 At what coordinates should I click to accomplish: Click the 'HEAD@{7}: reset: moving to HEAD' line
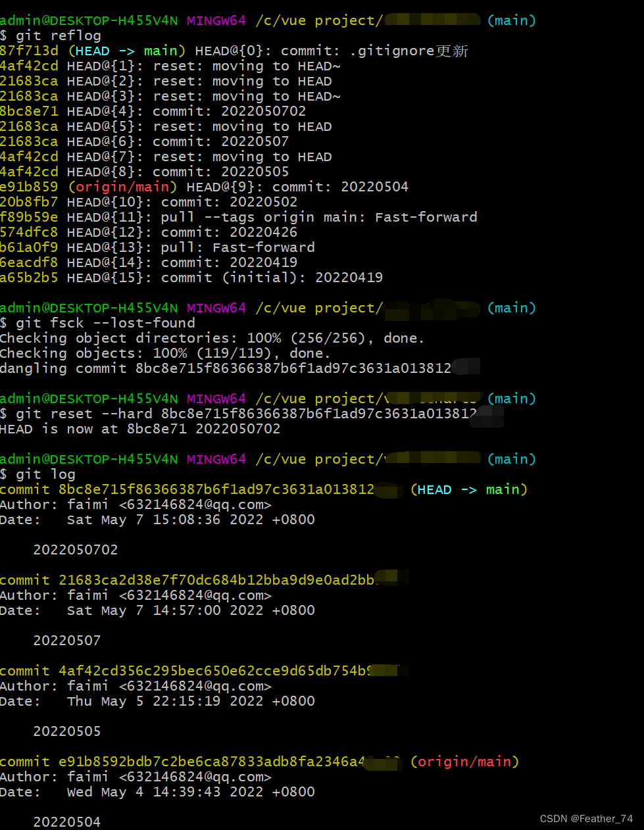click(x=166, y=157)
